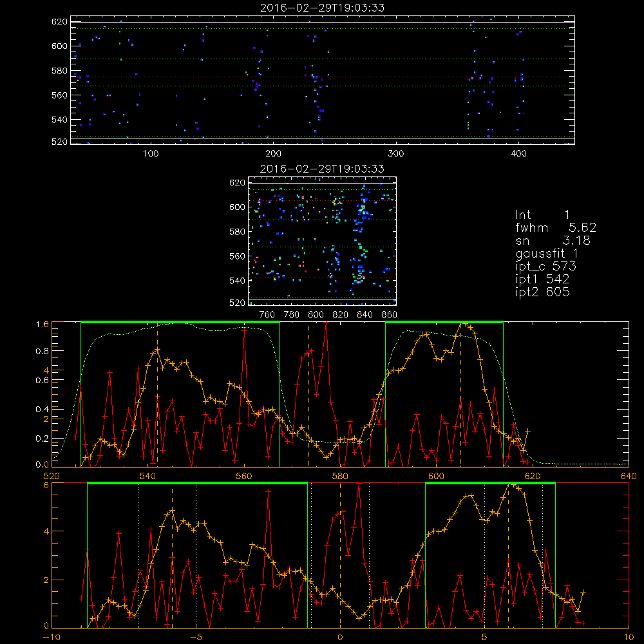The height and width of the screenshot is (644, 644).
Task: Click orange x-axis label 540 on profile plot
Action: 148,477
